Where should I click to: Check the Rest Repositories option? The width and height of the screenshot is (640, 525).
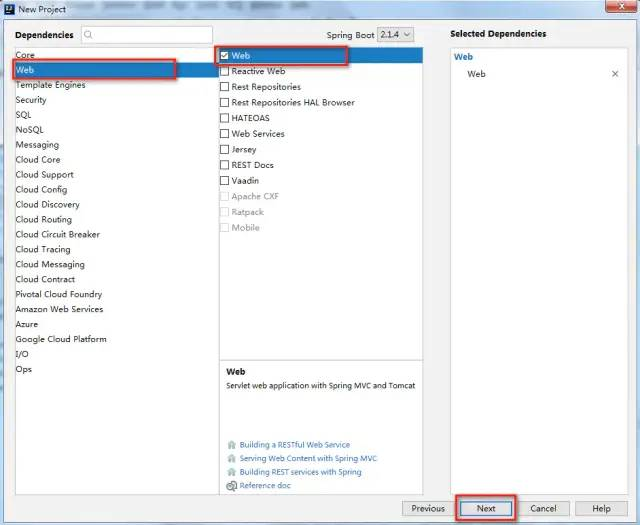pyautogui.click(x=224, y=87)
